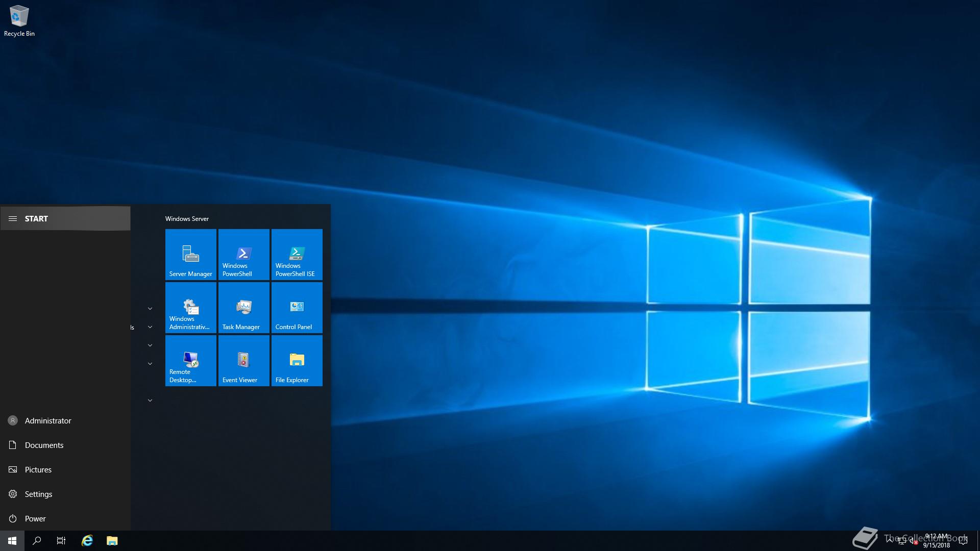Open the Windows PowerShell ISE tile

(297, 255)
